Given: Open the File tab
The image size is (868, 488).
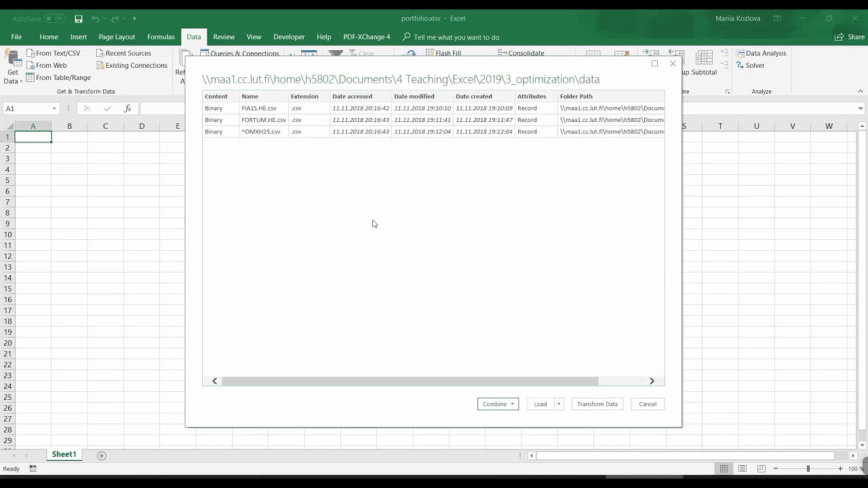Looking at the screenshot, I should pos(16,37).
